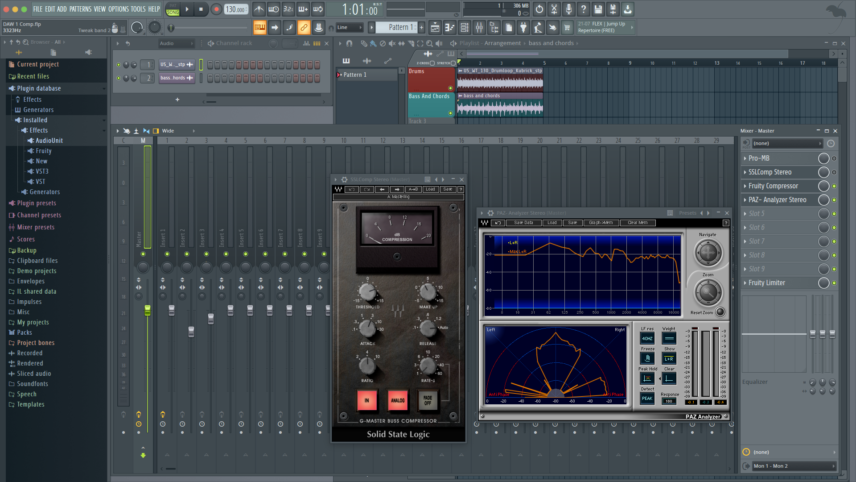Click the Record transport button
Viewport: 856px width, 482px height.
click(216, 9)
